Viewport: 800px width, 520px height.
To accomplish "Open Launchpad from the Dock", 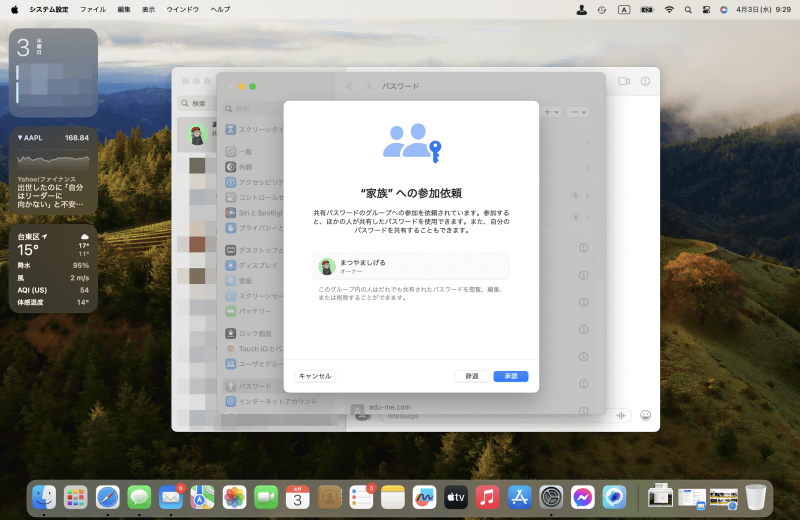I will (76, 497).
